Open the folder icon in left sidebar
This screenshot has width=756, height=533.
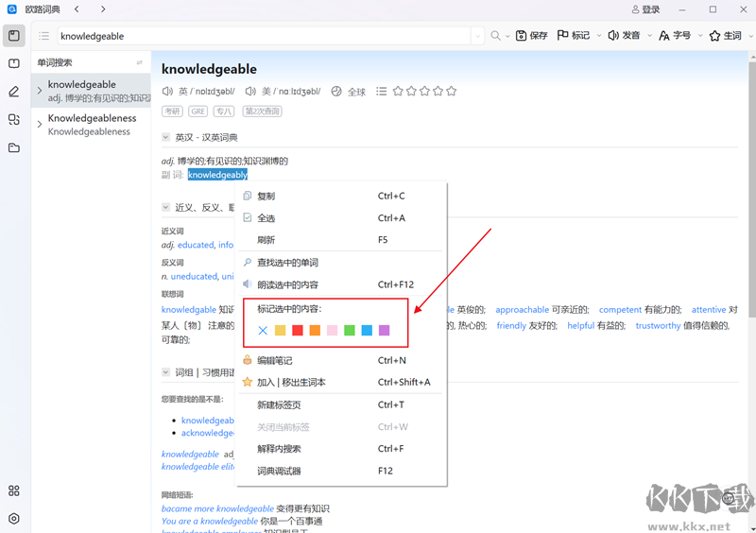pyautogui.click(x=14, y=147)
